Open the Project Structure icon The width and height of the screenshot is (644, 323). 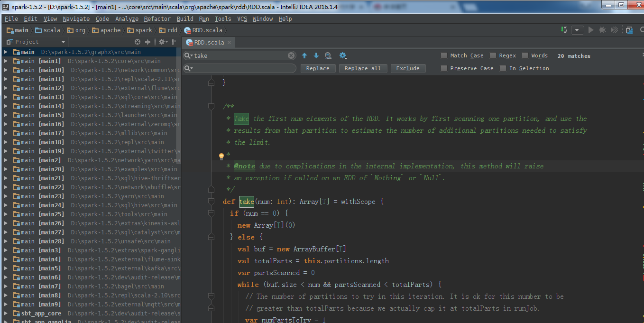click(629, 30)
